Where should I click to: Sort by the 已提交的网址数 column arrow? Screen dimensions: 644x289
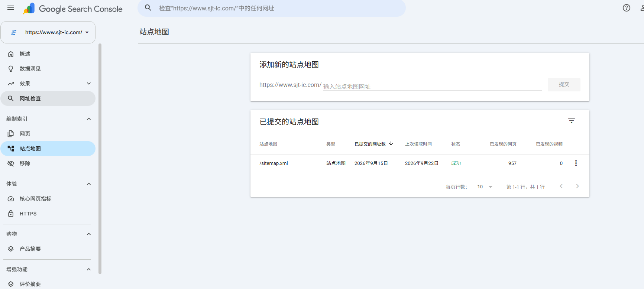(391, 143)
